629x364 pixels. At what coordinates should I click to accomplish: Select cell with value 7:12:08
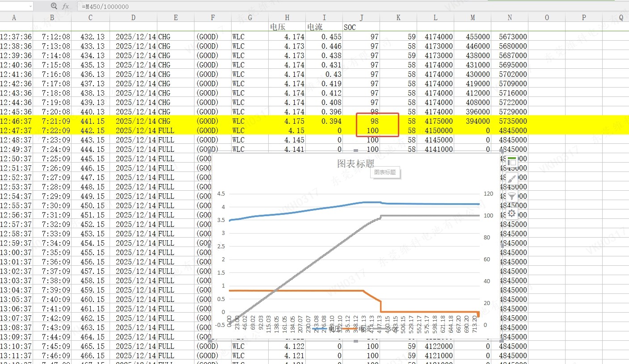click(52, 37)
